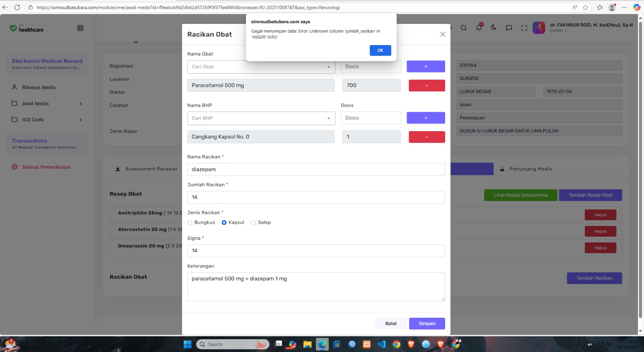Remove Paracetamol 500 mg with red minus

[427, 85]
